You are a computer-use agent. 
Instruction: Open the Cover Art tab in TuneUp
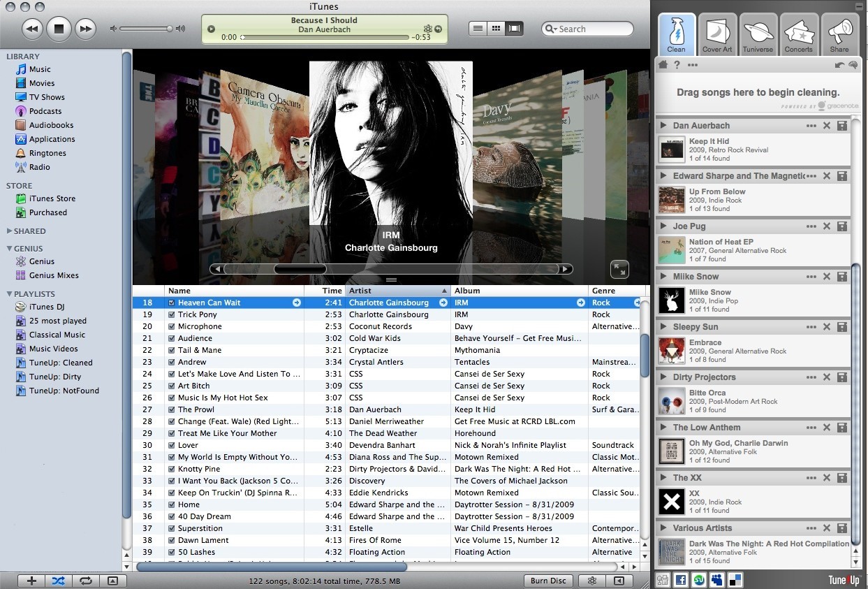click(x=717, y=35)
